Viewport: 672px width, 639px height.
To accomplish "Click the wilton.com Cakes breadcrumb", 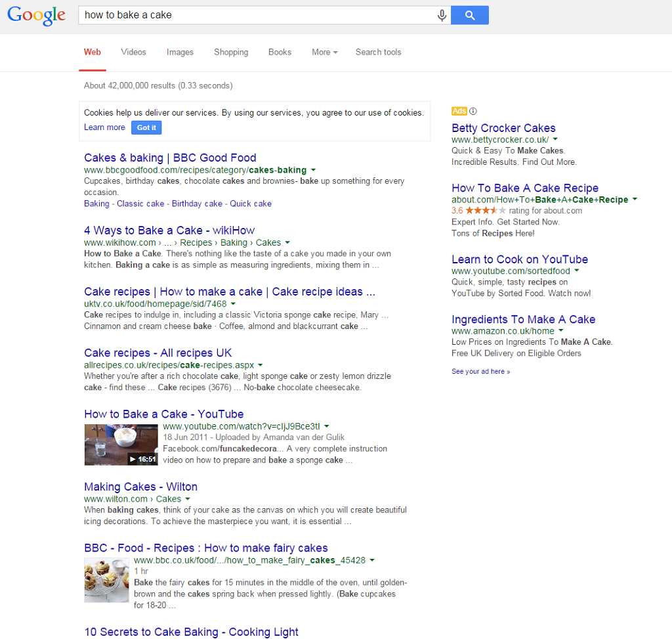I will click(169, 499).
